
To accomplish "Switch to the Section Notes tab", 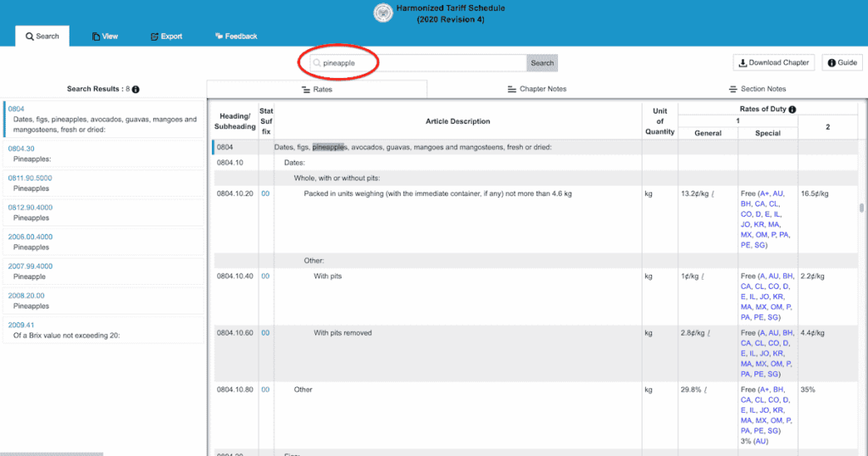I will tap(757, 89).
